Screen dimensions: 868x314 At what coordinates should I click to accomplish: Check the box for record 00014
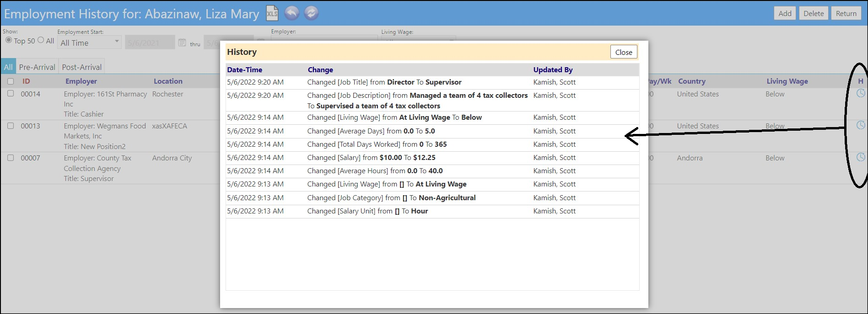pyautogui.click(x=11, y=93)
